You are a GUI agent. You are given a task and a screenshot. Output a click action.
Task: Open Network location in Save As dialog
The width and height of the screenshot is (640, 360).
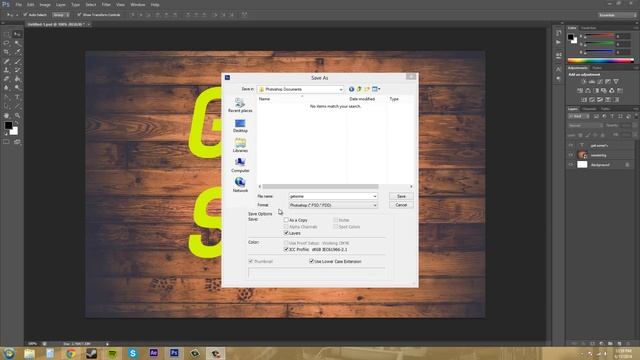(240, 185)
